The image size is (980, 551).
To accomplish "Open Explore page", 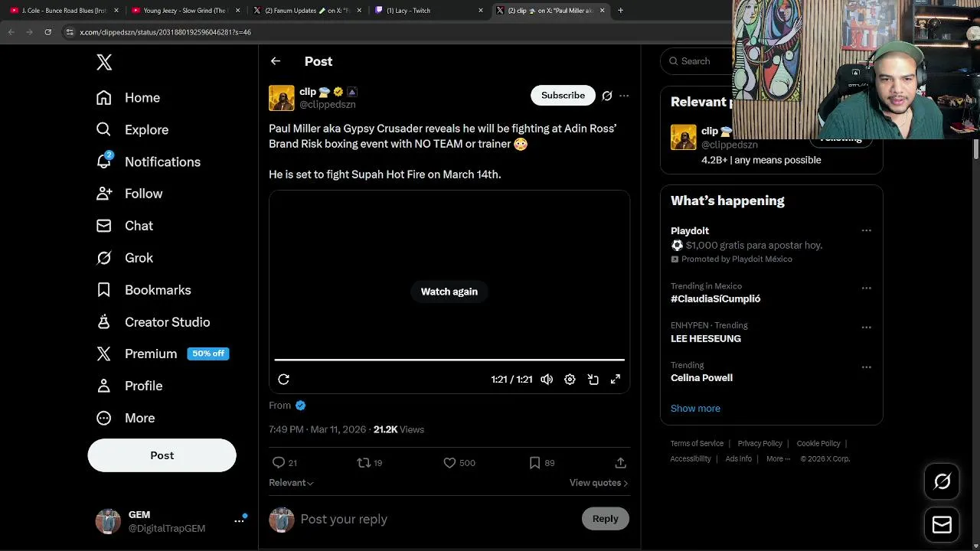I will pos(132,130).
